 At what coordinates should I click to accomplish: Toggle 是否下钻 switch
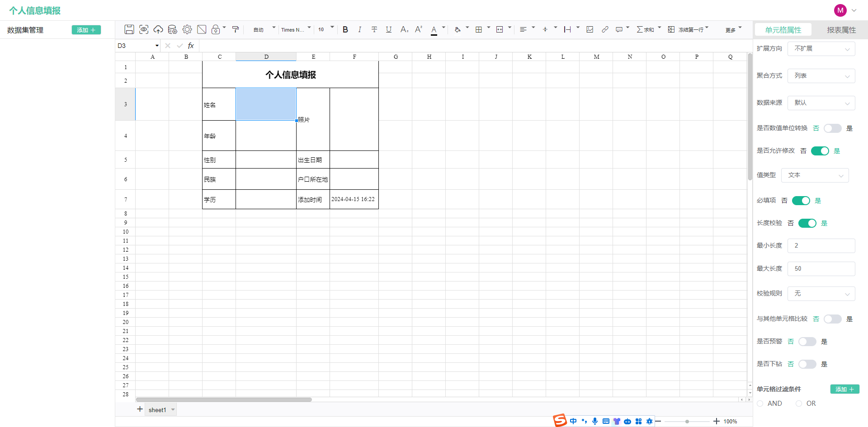(x=807, y=364)
